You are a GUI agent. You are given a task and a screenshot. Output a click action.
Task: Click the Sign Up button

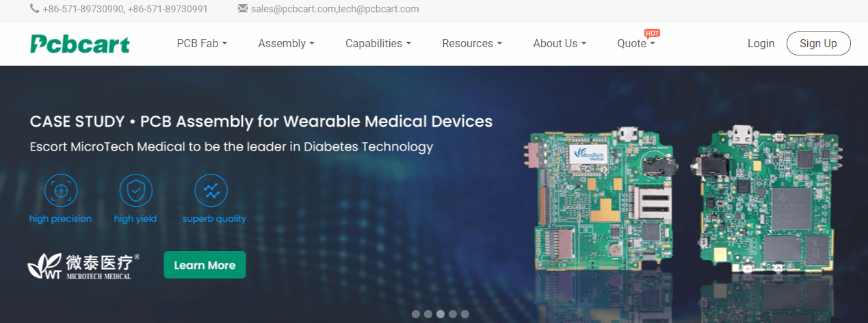coord(818,43)
